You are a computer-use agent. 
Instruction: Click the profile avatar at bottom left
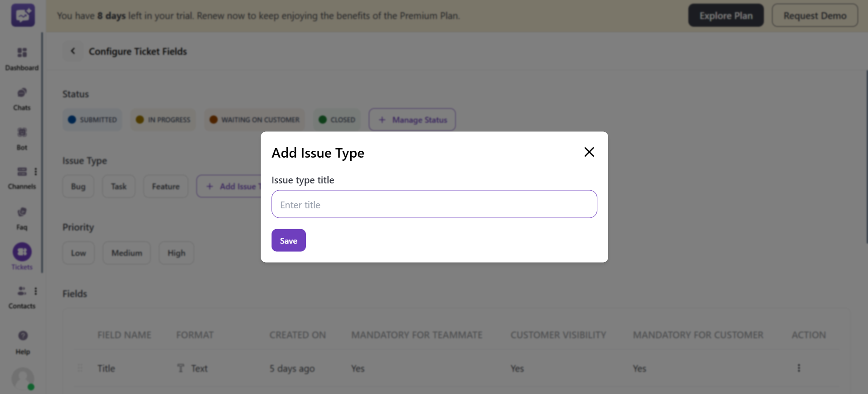click(x=23, y=380)
